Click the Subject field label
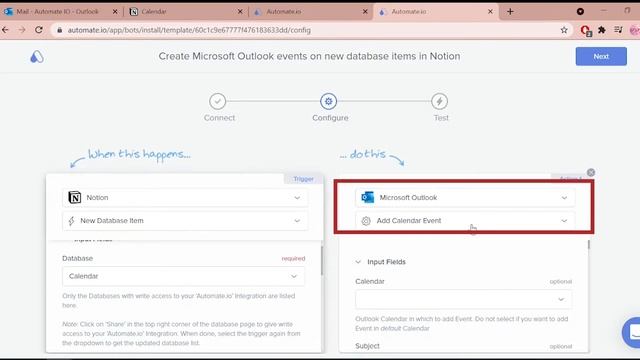This screenshot has width=640, height=360. pos(367,346)
